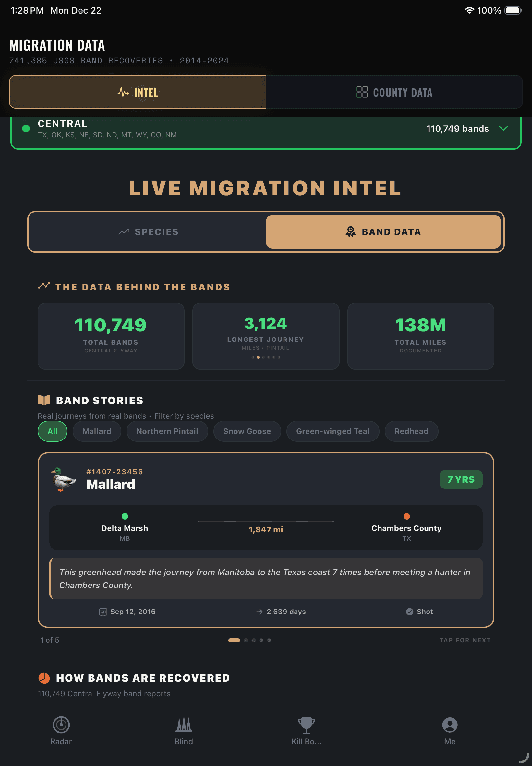Click the second pagination dot under band stories
The width and height of the screenshot is (532, 766).
pos(246,640)
